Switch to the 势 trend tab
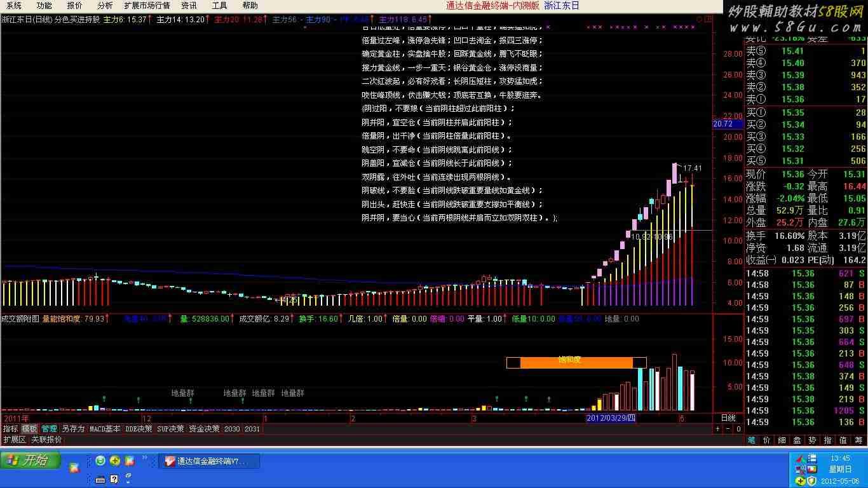868x488 pixels. [812, 440]
